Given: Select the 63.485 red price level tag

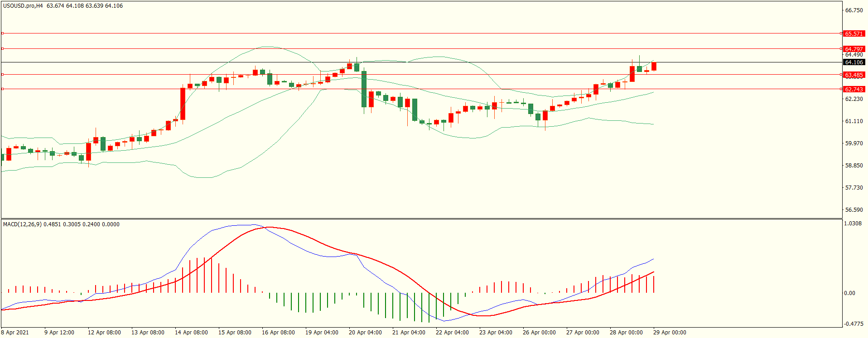Looking at the screenshot, I should (x=854, y=75).
